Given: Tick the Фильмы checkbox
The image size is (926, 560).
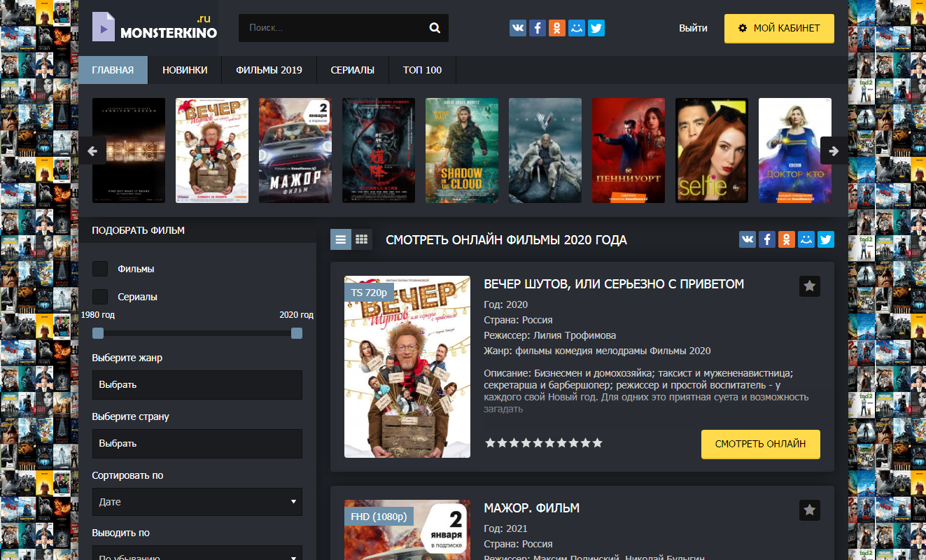Looking at the screenshot, I should (x=100, y=269).
